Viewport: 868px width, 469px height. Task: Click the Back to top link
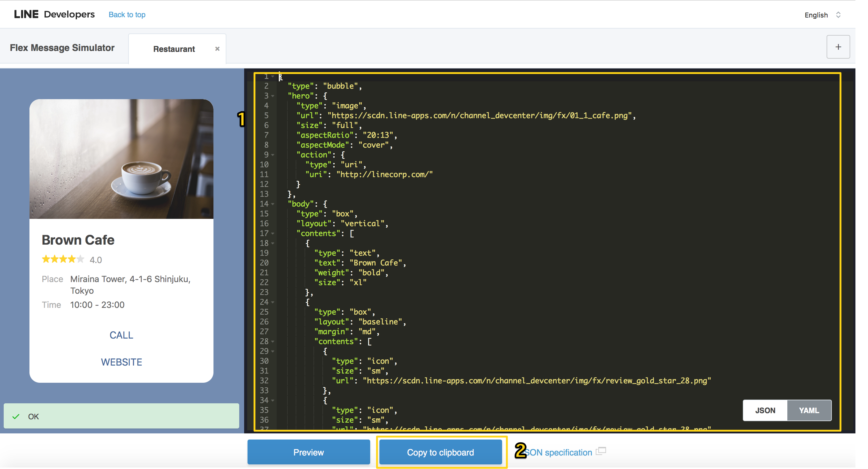click(x=127, y=14)
